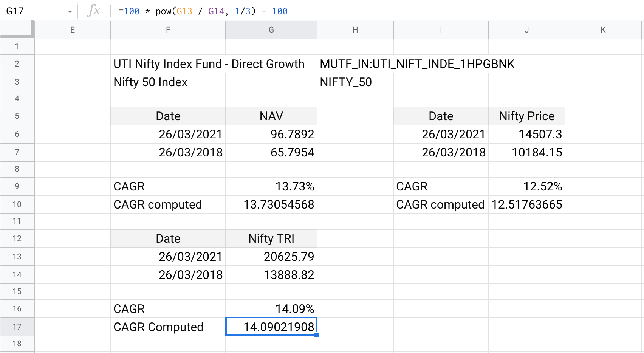Select column H header
The width and height of the screenshot is (644, 353).
pyautogui.click(x=355, y=30)
